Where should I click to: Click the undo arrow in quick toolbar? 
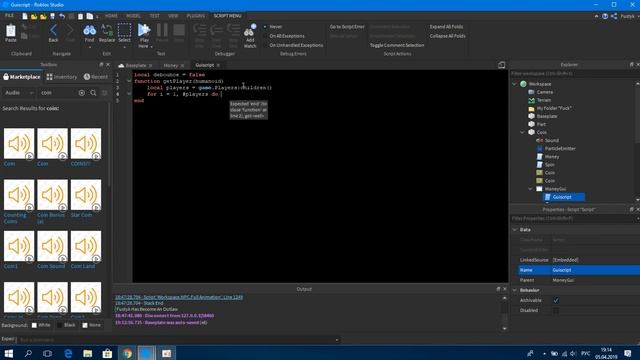point(62,16)
